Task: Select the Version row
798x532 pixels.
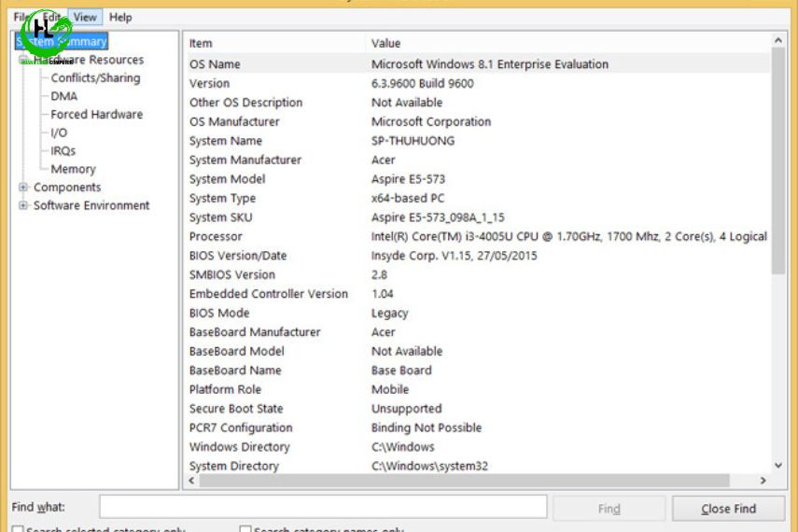Action: tap(477, 83)
